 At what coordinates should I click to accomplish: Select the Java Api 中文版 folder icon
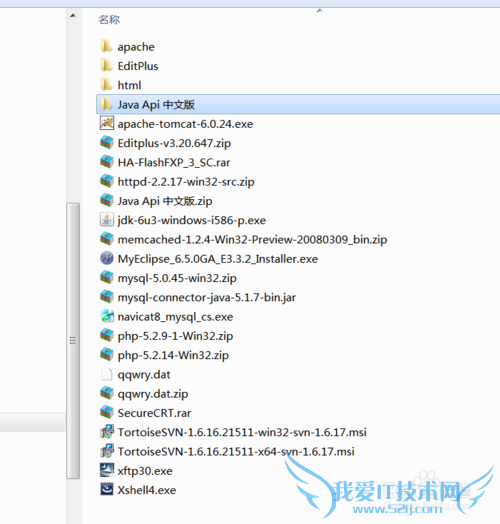(106, 104)
